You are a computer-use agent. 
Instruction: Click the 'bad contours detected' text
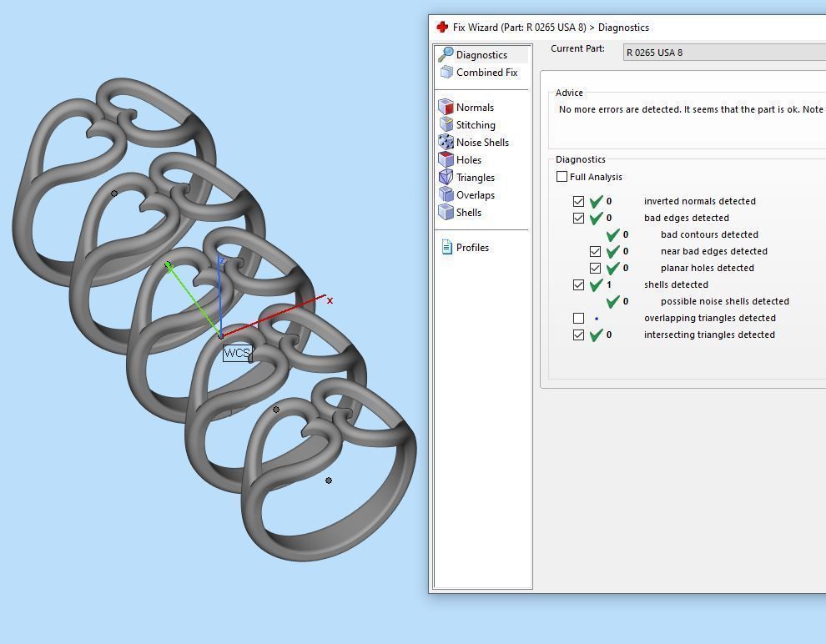pyautogui.click(x=709, y=234)
